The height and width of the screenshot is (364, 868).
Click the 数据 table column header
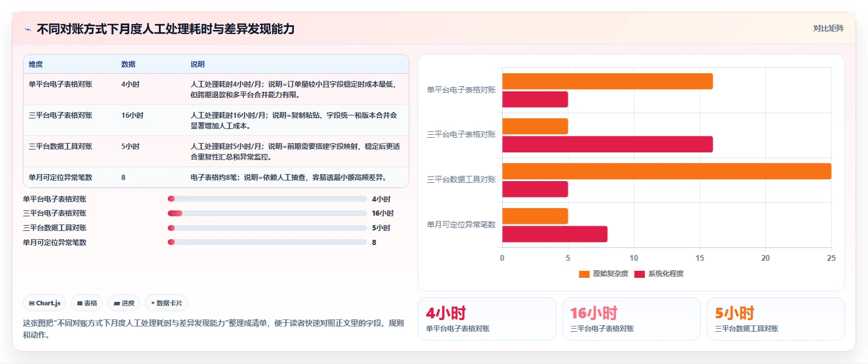(128, 64)
